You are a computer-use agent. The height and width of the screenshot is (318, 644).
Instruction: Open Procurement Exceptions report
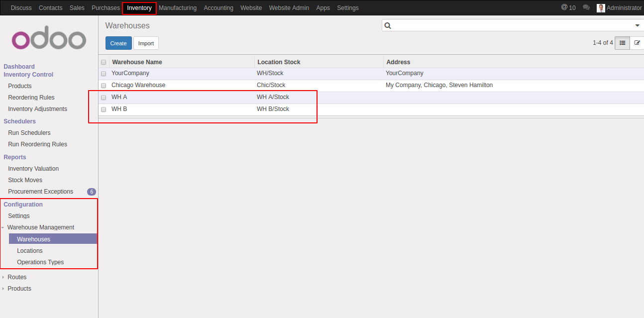[40, 192]
